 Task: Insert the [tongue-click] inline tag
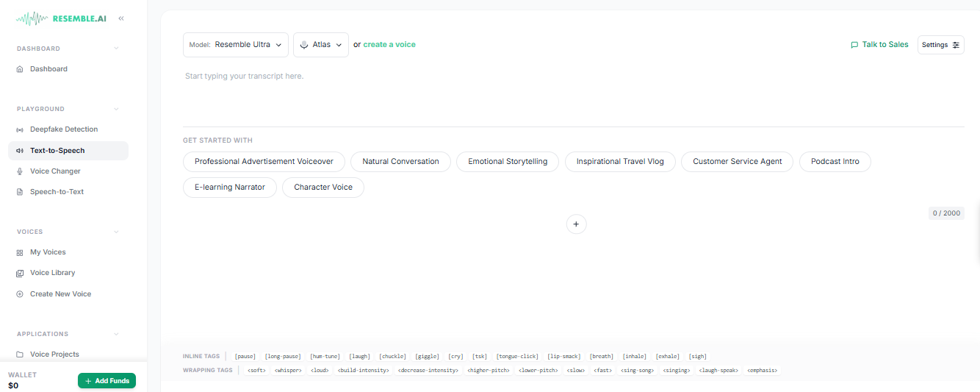click(x=518, y=357)
